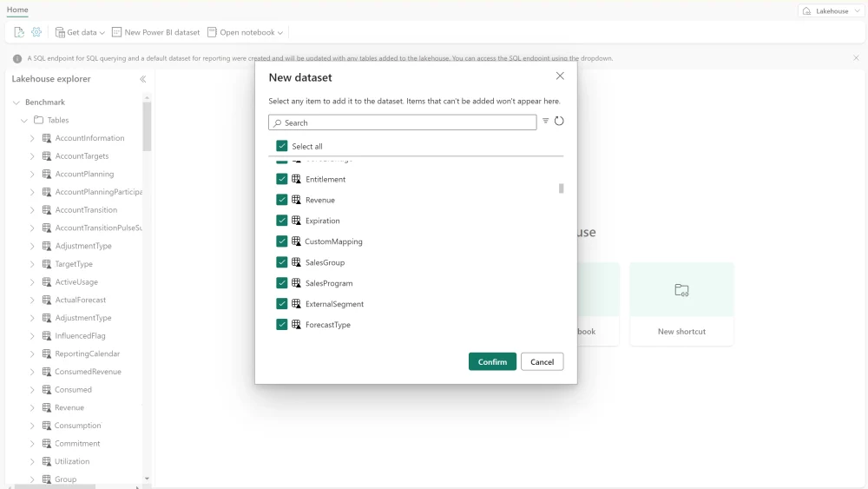Click the CustomMapping table icon in dialog

coord(296,241)
